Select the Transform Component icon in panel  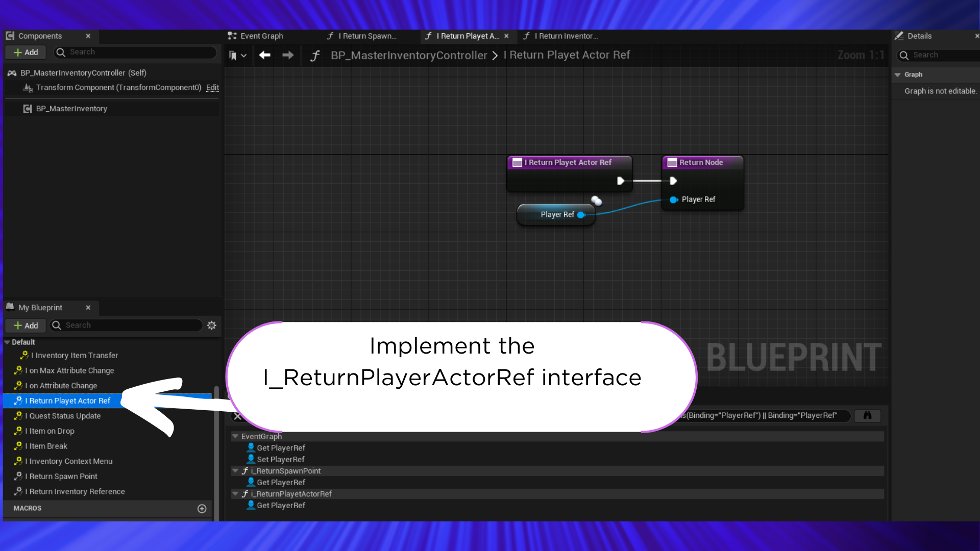pos(28,87)
